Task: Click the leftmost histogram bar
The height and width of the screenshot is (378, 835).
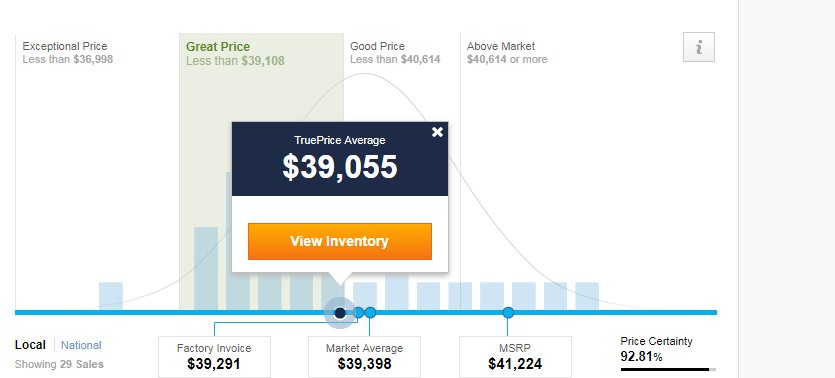Action: coord(111,296)
